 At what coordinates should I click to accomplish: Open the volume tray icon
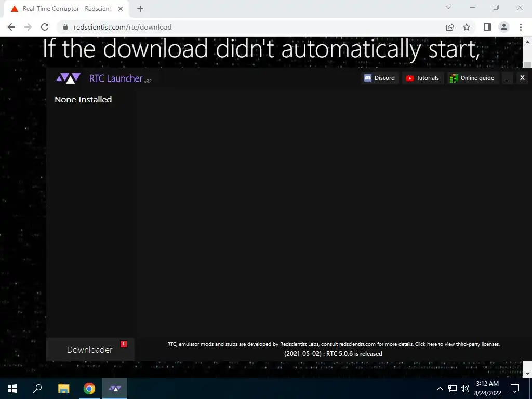(465, 389)
